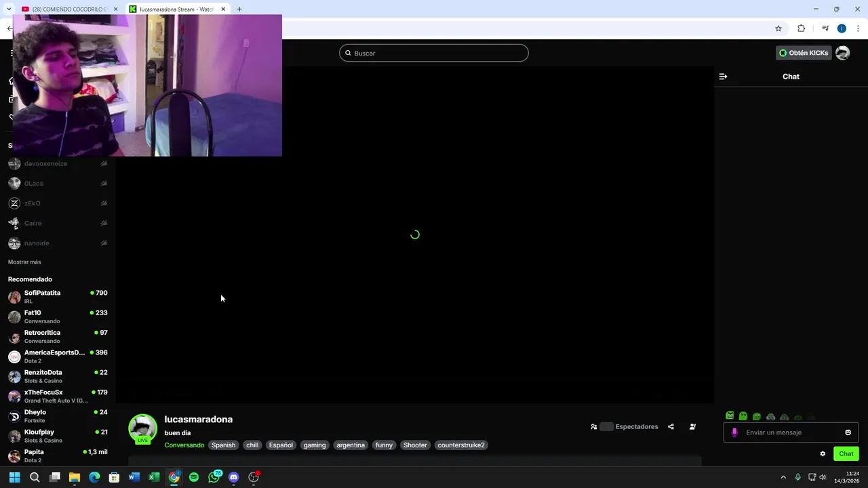
Task: Share the stream with the share icon
Action: tap(671, 427)
